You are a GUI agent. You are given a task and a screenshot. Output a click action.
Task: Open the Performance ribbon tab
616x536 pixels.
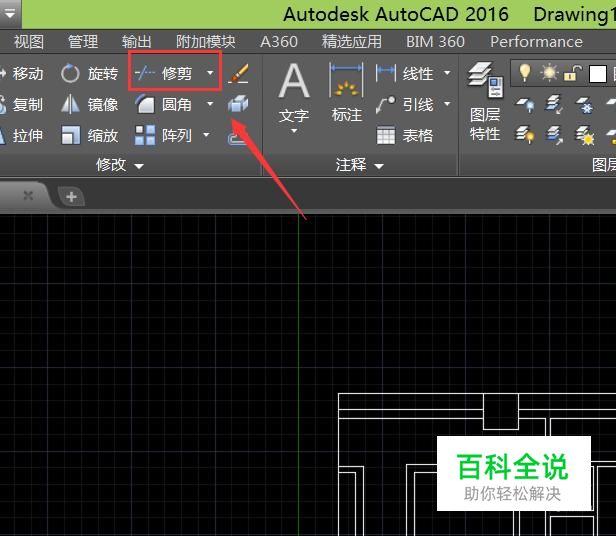tap(536, 42)
